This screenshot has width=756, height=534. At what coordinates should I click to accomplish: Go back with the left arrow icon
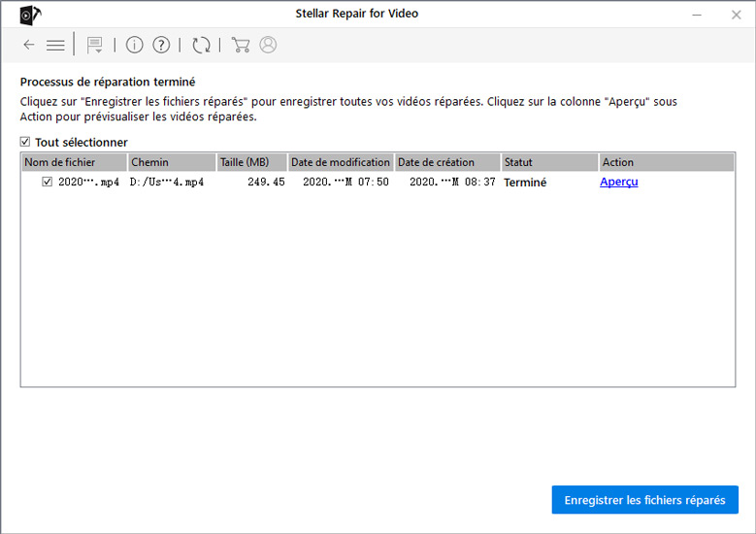pos(29,45)
